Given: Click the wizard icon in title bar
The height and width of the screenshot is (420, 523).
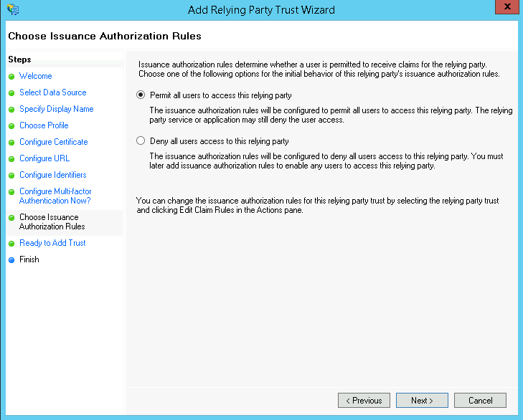Looking at the screenshot, I should 13,9.
